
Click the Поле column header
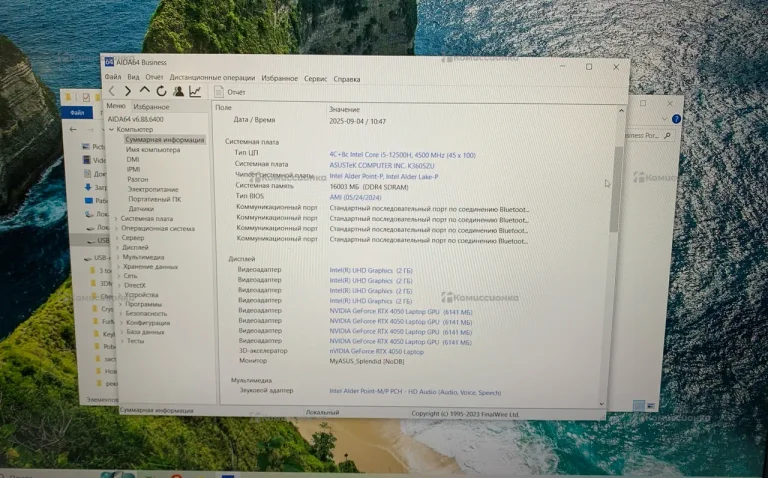pos(223,108)
